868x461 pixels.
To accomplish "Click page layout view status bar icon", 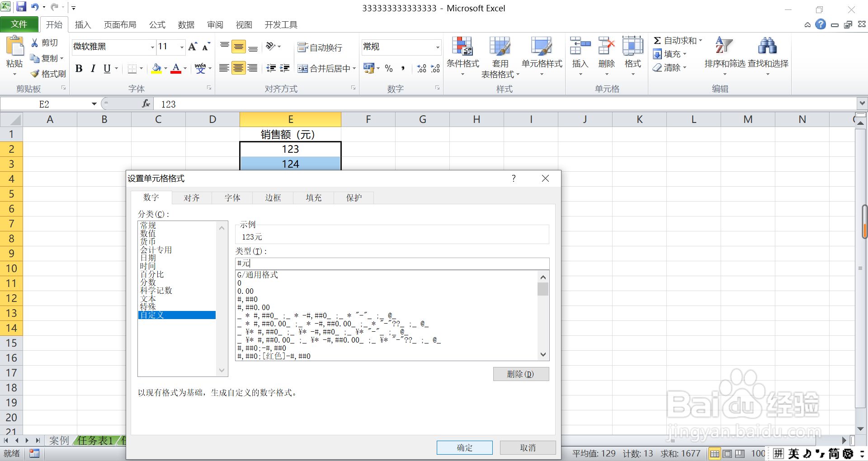I will point(727,454).
